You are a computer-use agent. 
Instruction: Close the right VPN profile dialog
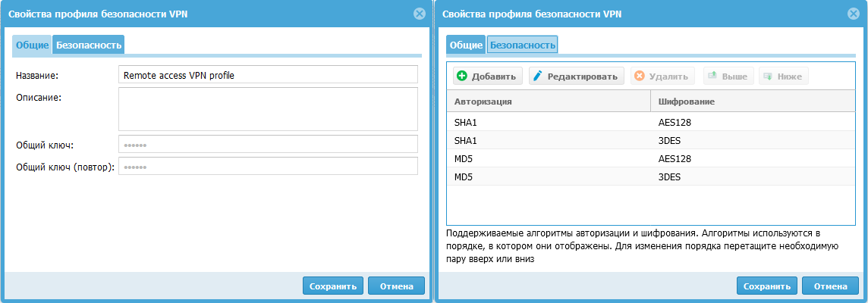pyautogui.click(x=854, y=14)
